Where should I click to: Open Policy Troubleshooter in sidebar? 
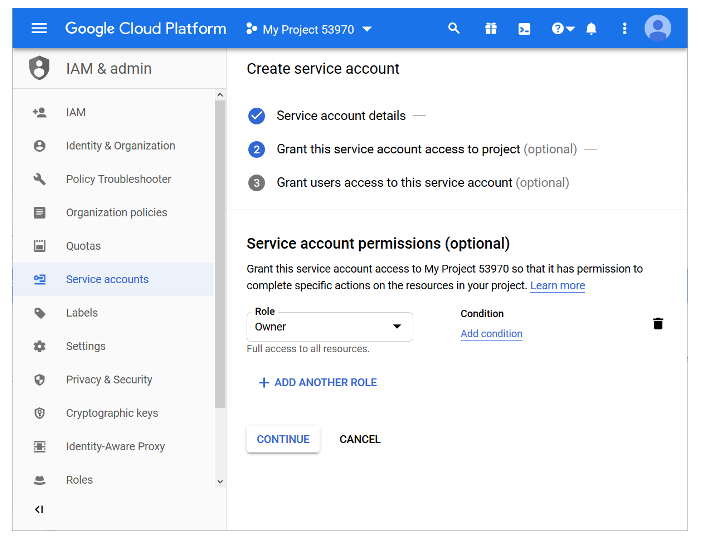(x=118, y=179)
